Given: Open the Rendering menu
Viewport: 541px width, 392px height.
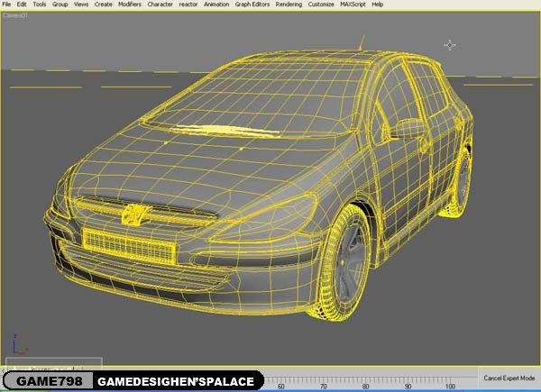Looking at the screenshot, I should [x=289, y=5].
